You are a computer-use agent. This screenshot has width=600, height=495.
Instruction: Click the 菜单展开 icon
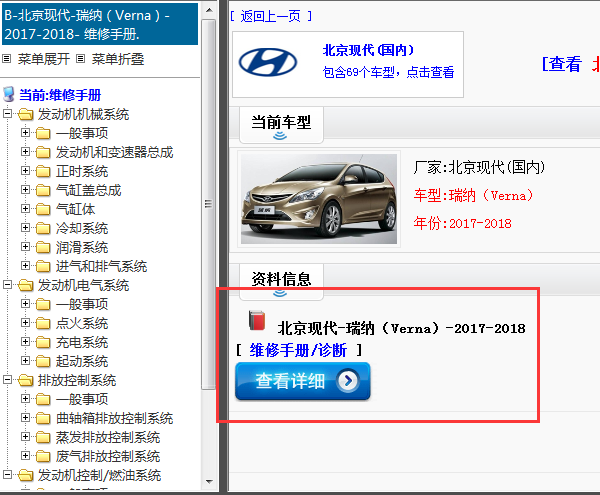click(x=7, y=59)
